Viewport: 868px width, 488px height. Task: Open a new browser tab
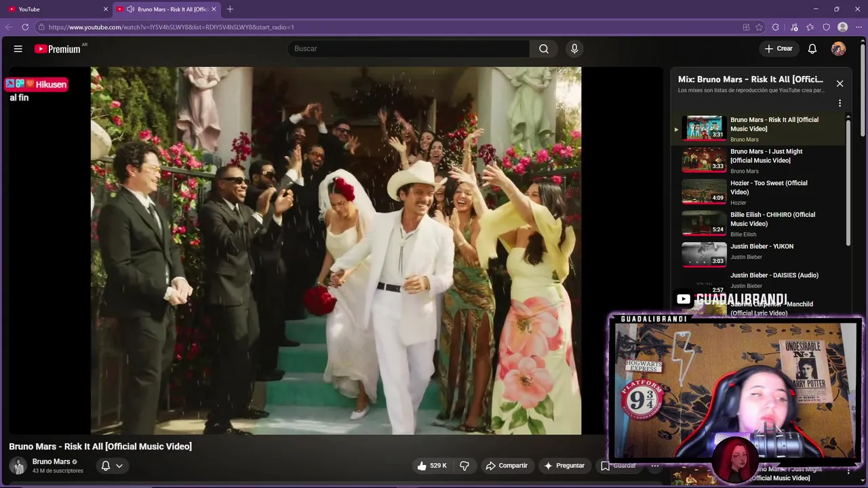point(230,9)
